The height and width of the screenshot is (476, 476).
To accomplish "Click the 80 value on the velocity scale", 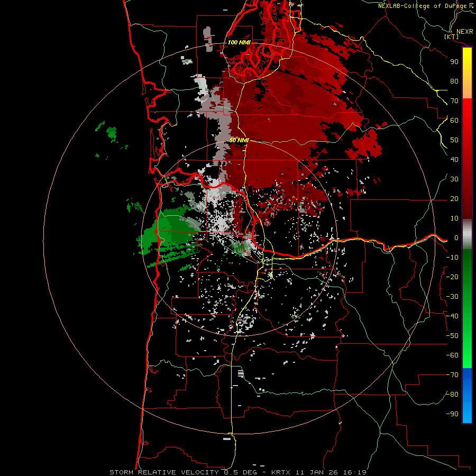I will point(454,81).
